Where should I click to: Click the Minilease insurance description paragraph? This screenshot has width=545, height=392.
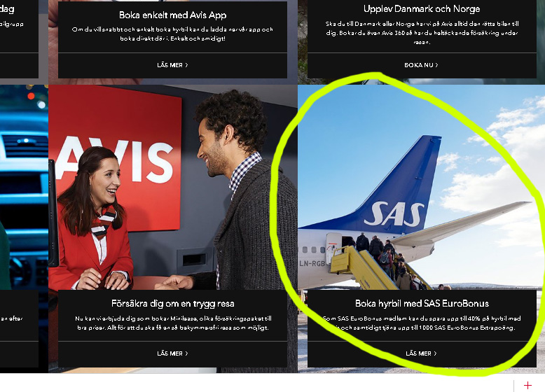pyautogui.click(x=172, y=323)
